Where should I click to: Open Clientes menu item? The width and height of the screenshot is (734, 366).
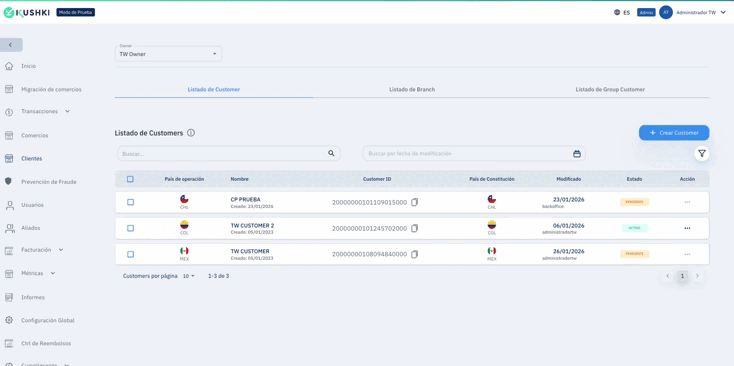31,159
